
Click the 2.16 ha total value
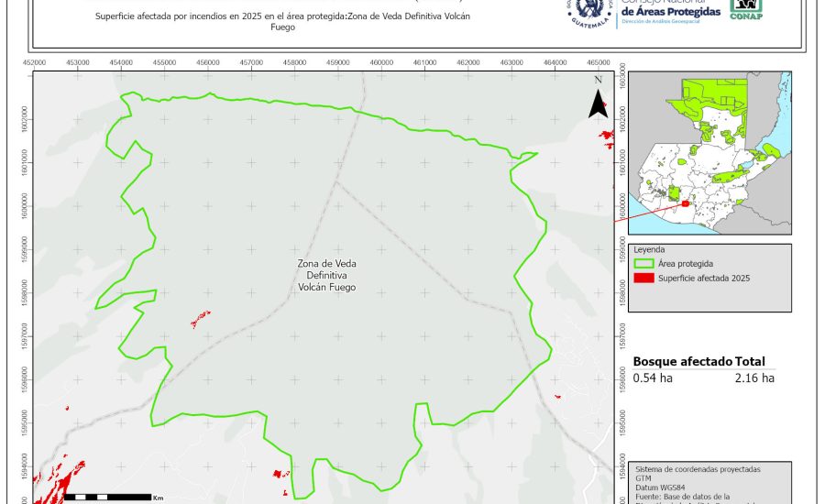tap(754, 378)
